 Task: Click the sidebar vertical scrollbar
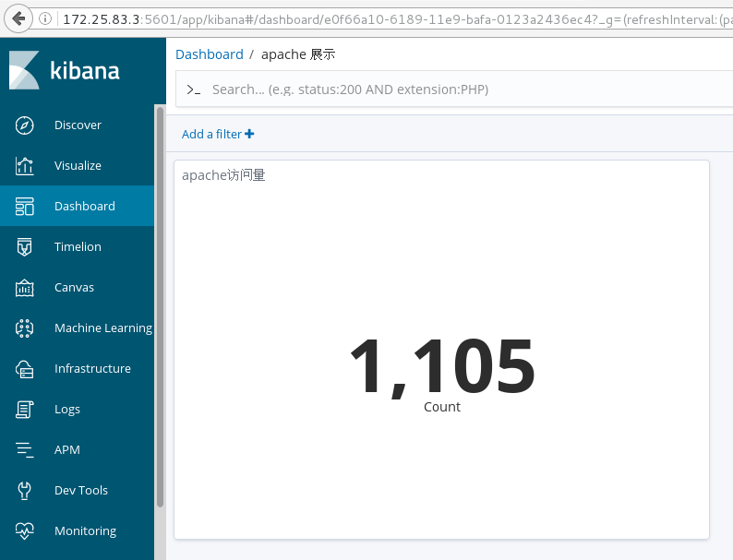pyautogui.click(x=160, y=307)
